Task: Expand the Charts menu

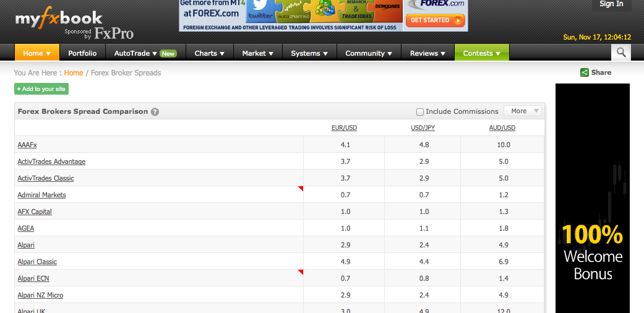Action: click(x=209, y=53)
